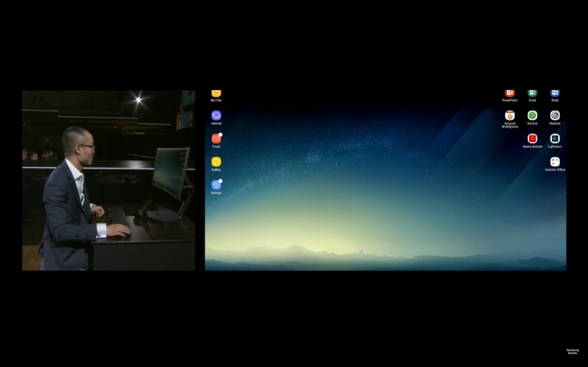Launch the Citrix Receiver app
The image size is (588, 367).
[x=555, y=116]
